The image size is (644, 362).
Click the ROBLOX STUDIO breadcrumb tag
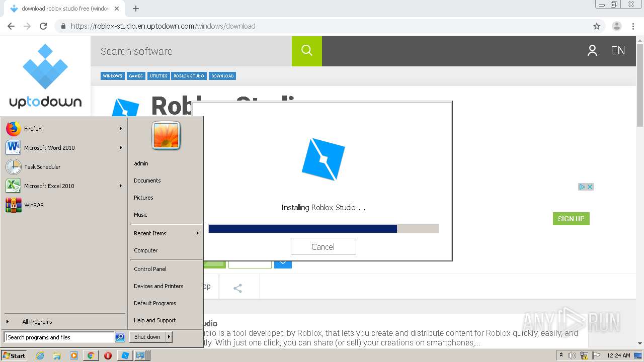click(189, 76)
